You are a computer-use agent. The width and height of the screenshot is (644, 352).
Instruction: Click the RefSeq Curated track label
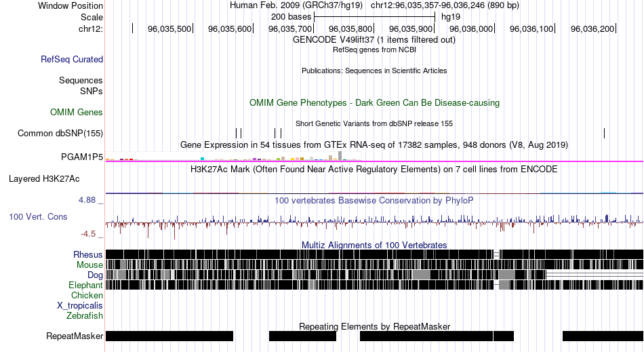[71, 59]
